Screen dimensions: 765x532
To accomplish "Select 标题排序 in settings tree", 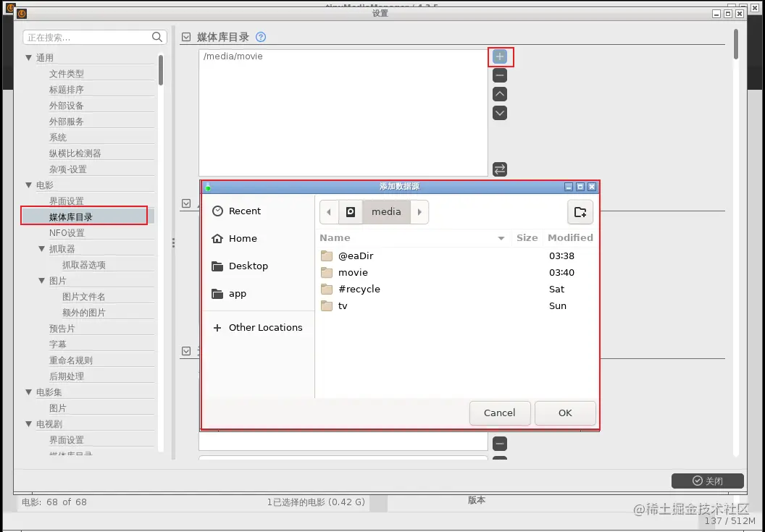I will [x=67, y=90].
